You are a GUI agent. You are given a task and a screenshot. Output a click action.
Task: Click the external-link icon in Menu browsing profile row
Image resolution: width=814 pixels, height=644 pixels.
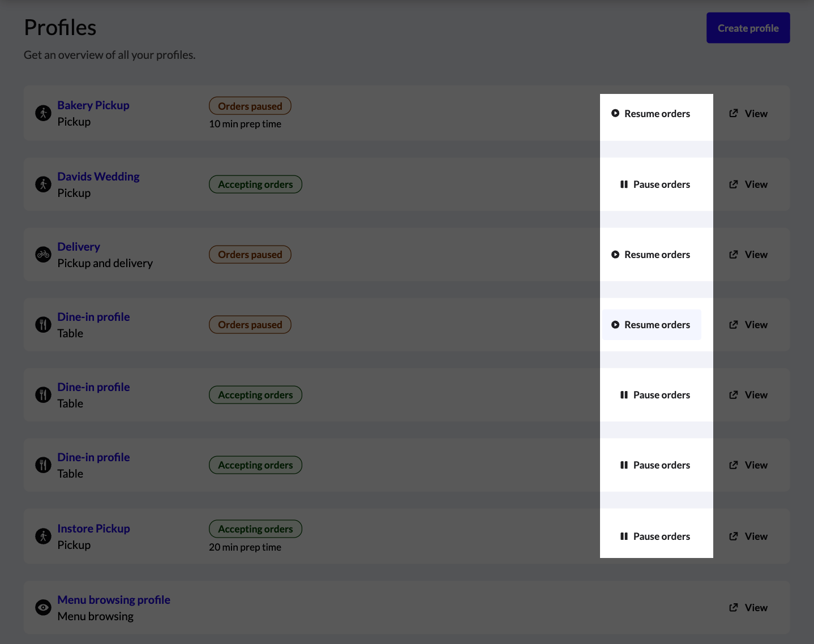point(734,608)
